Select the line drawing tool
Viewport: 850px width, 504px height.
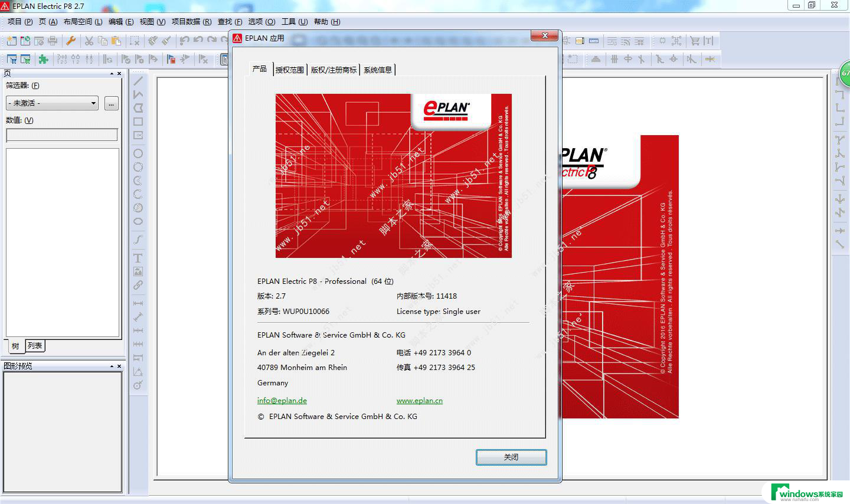click(138, 81)
